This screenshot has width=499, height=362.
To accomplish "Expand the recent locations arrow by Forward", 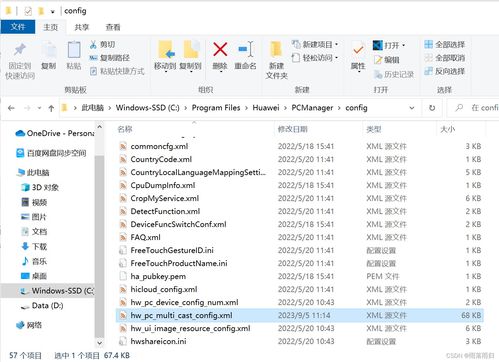I will click(39, 108).
